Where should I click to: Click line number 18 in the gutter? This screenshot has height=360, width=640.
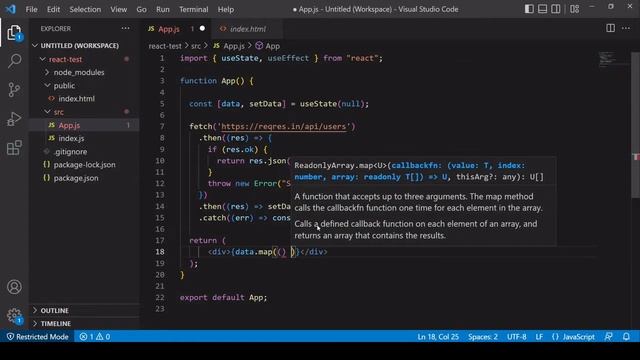160,252
